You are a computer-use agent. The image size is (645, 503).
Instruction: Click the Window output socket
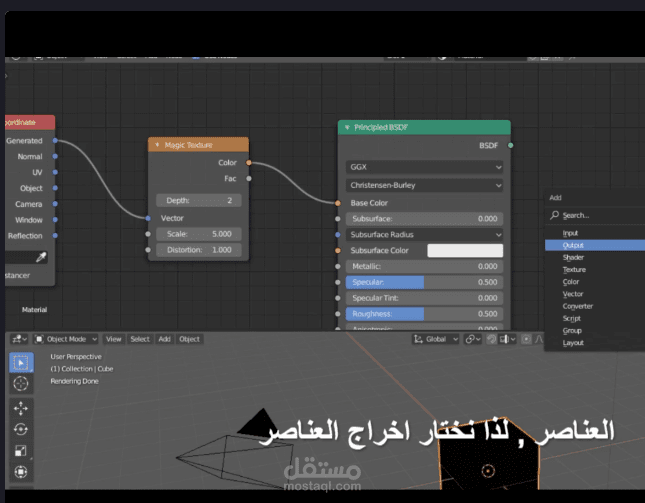pyautogui.click(x=55, y=220)
